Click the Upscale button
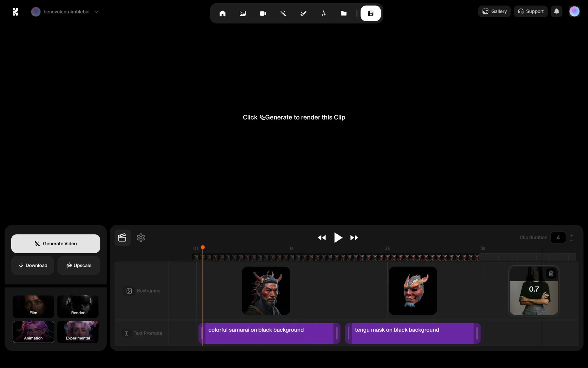588x368 pixels. [79, 265]
